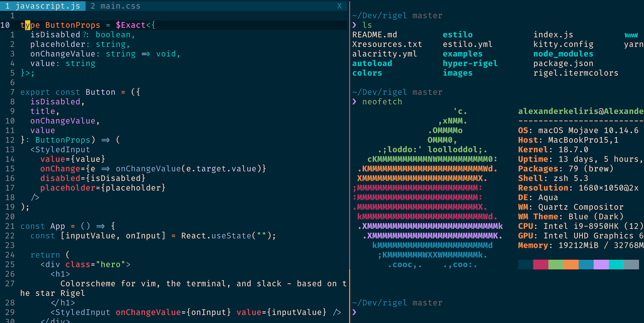The height and width of the screenshot is (323, 644).
Task: Click the red swatch in neofetch palette
Action: coord(540,265)
